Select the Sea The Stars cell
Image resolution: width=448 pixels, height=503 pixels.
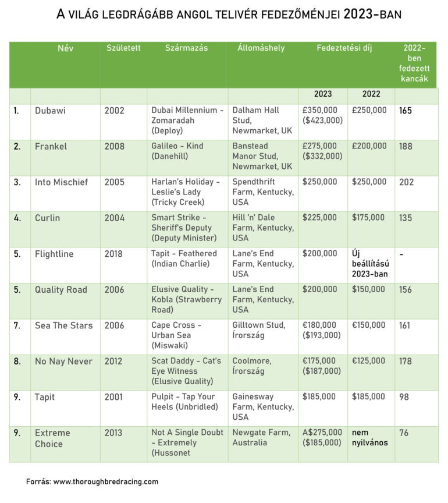(63, 325)
